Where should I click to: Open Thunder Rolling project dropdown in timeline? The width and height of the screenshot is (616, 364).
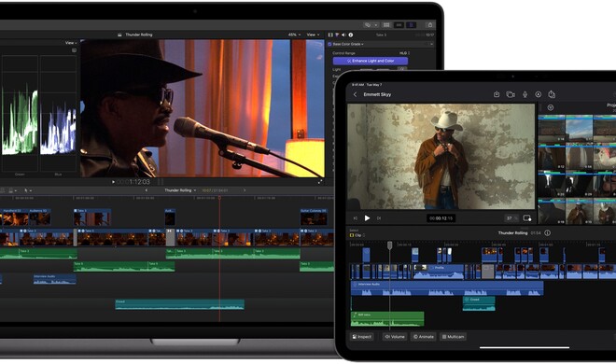click(180, 190)
